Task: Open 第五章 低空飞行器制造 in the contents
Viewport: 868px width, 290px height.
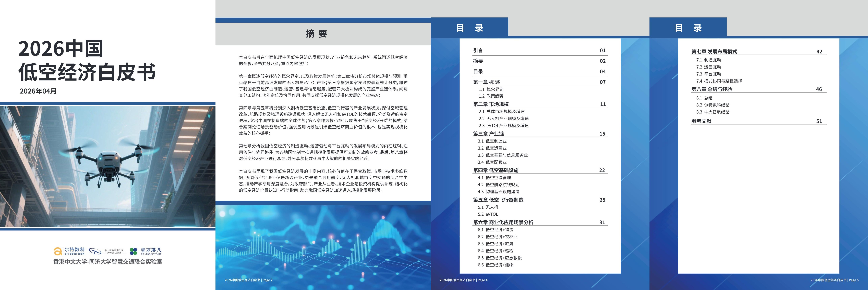Action: [498, 200]
